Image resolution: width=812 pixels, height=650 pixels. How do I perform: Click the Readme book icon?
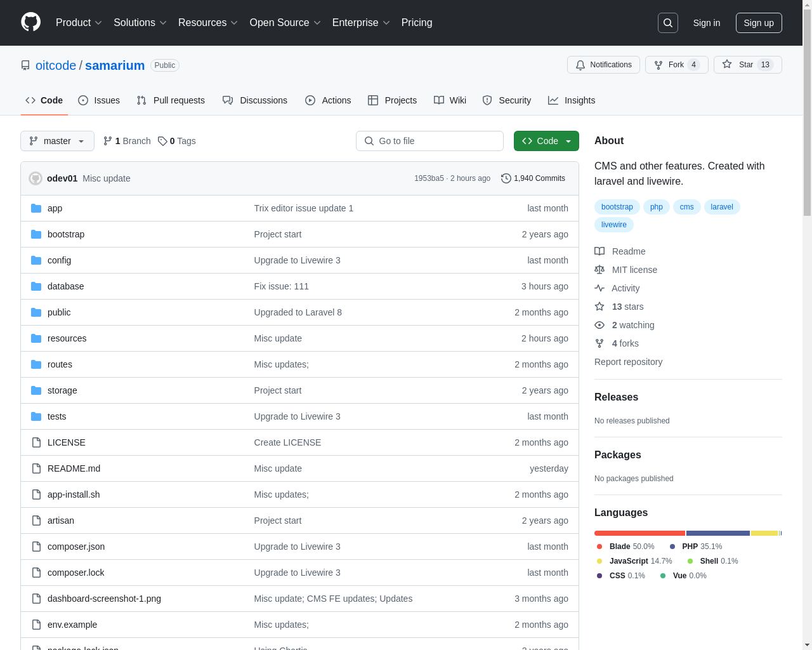[x=599, y=251]
